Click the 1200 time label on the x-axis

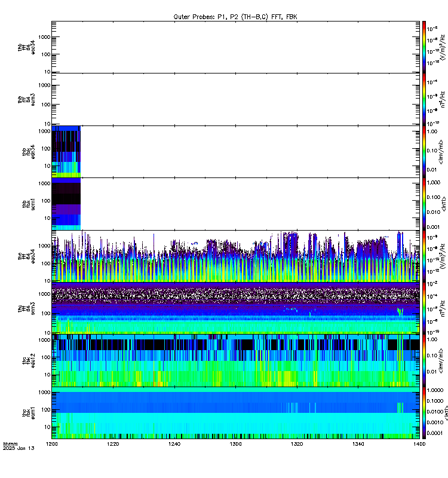[52, 444]
